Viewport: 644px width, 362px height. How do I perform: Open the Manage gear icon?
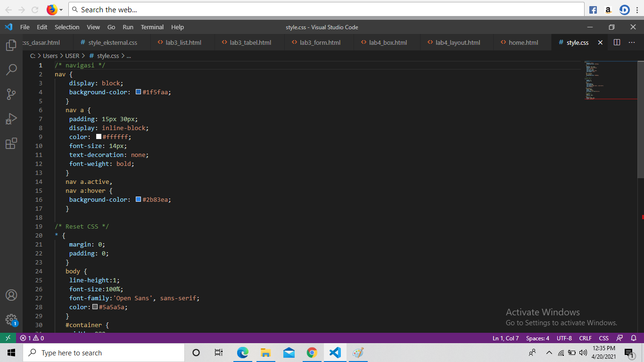tap(11, 320)
